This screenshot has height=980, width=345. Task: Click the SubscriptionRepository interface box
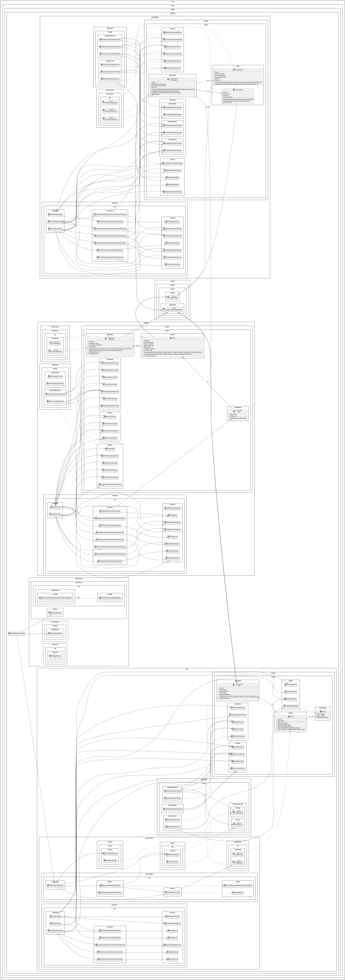110,119
